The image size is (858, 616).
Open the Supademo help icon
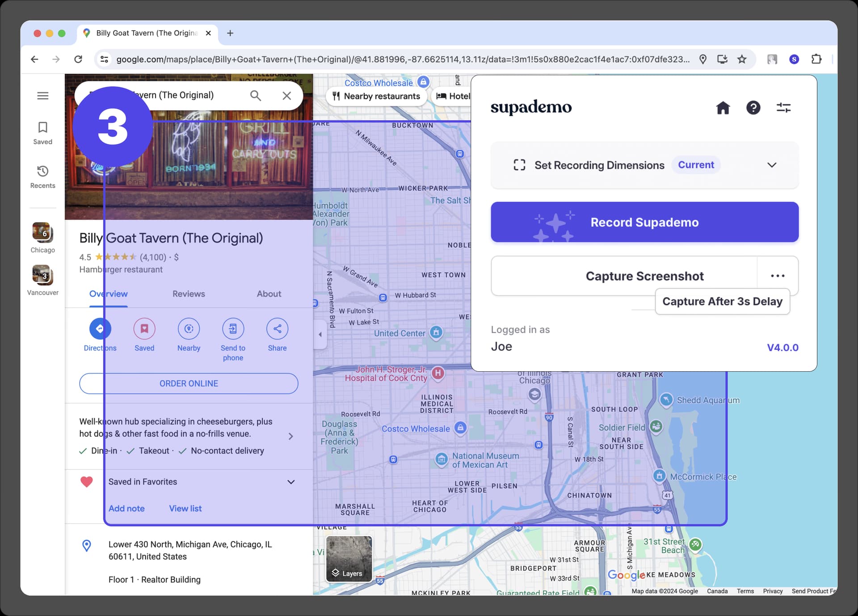pyautogui.click(x=753, y=108)
